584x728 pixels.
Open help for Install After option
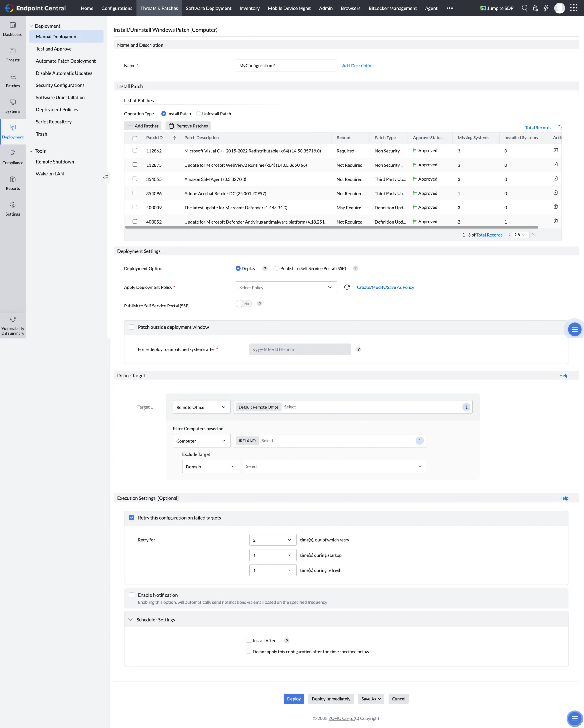pyautogui.click(x=286, y=640)
